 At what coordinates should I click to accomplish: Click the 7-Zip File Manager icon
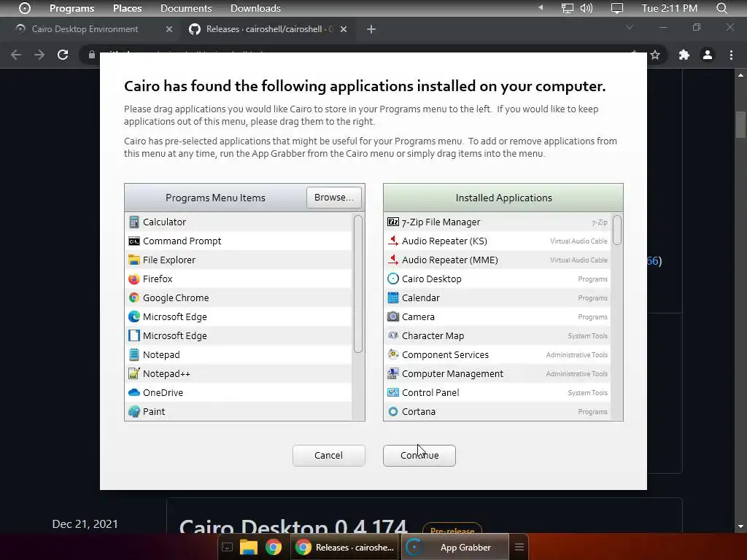pos(393,222)
